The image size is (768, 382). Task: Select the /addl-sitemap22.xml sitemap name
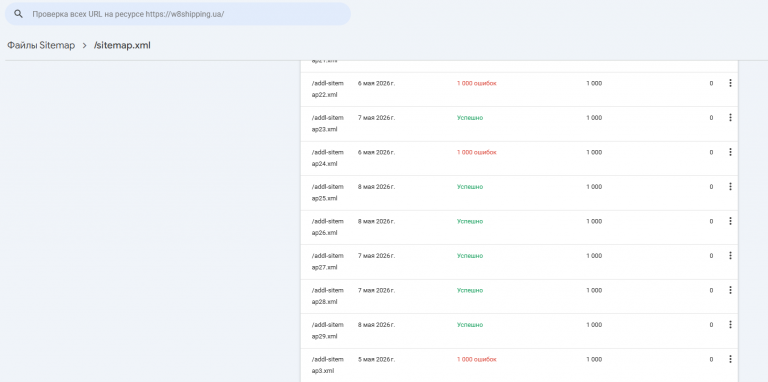tap(328, 89)
